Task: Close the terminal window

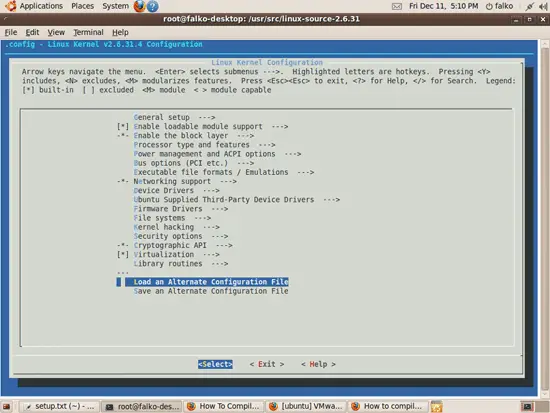Action: pyautogui.click(x=543, y=20)
